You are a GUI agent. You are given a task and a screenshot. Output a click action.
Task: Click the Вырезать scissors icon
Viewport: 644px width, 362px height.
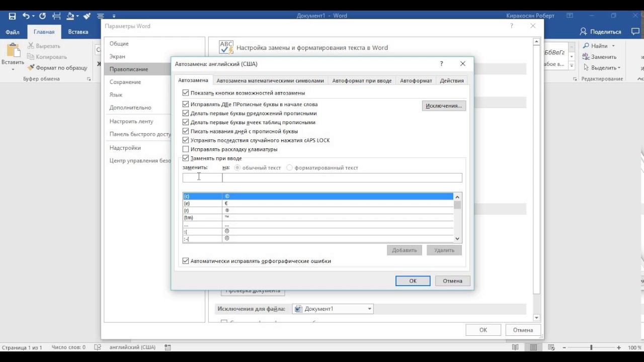click(31, 46)
